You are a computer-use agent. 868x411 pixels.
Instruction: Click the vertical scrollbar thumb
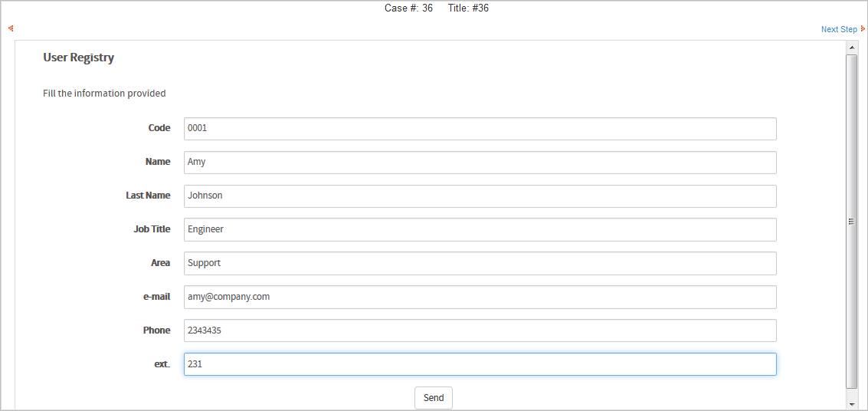[x=851, y=221]
